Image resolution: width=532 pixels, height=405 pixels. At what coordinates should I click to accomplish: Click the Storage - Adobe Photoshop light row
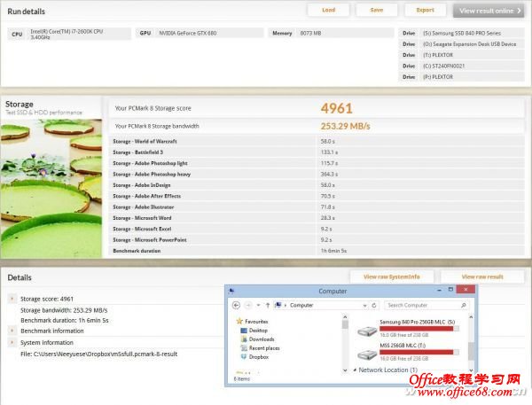coord(317,163)
